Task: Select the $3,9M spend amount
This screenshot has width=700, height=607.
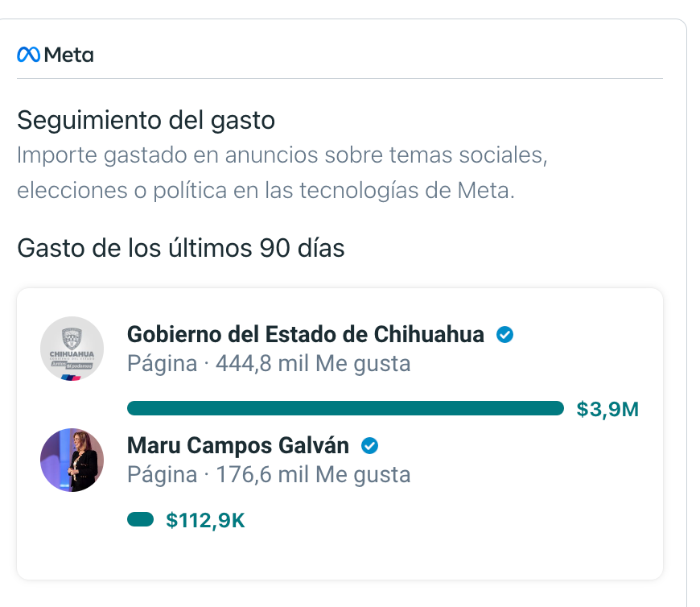Action: (607, 409)
